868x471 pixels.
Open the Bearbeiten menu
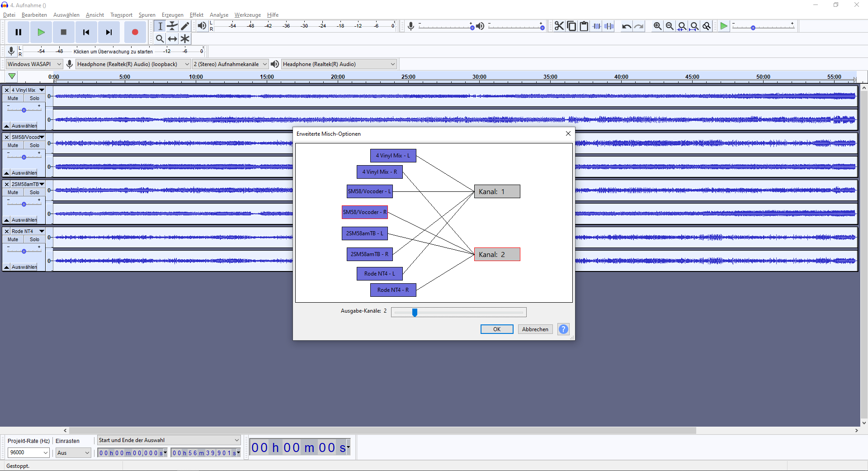(x=34, y=15)
